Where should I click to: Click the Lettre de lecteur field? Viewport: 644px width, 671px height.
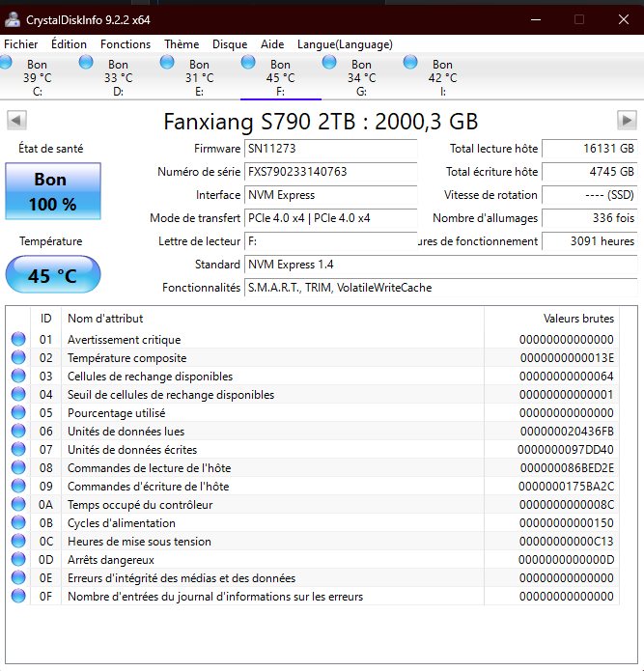point(331,241)
